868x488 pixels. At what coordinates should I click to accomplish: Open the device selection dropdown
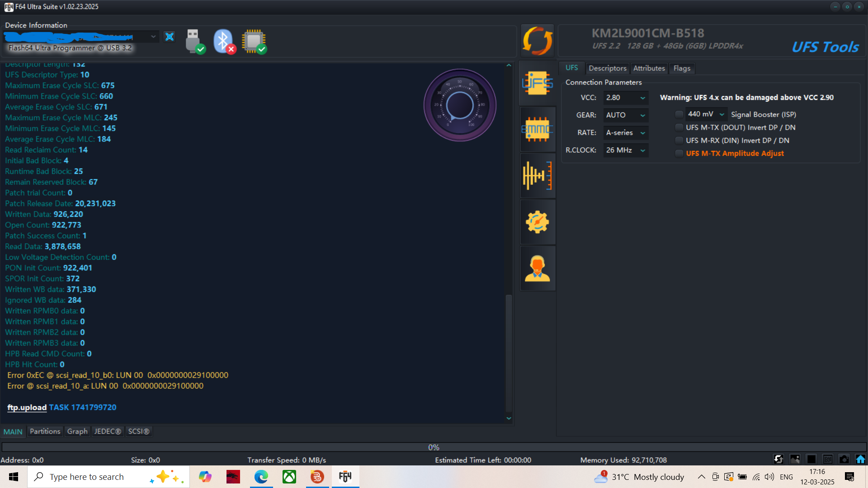pos(81,37)
